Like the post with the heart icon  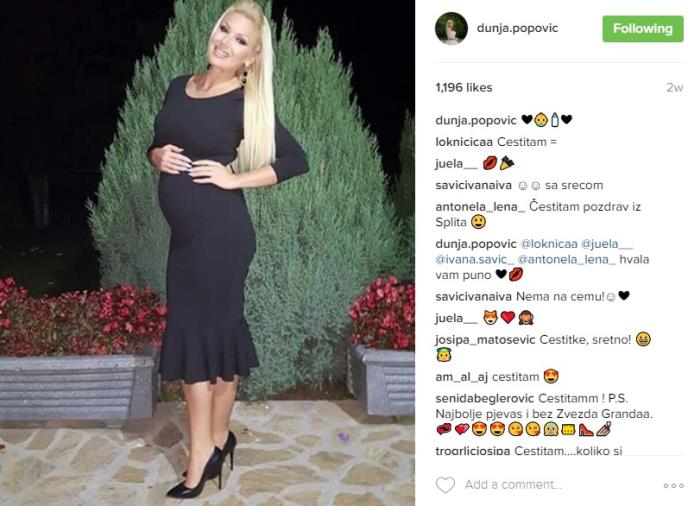click(x=445, y=485)
